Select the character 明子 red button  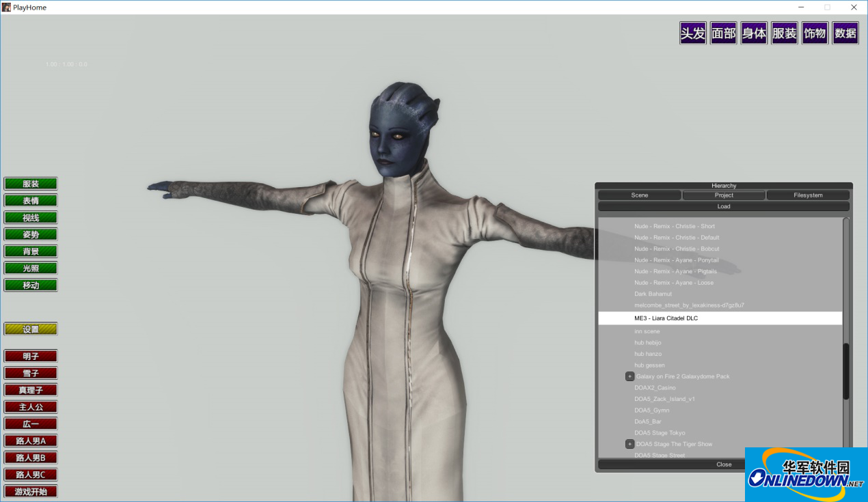coord(31,357)
